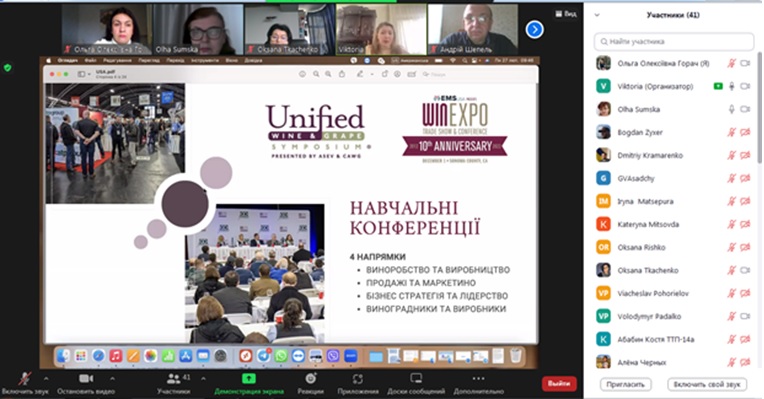
Task: Collapse participants panel with top-left chevron
Action: pyautogui.click(x=597, y=15)
